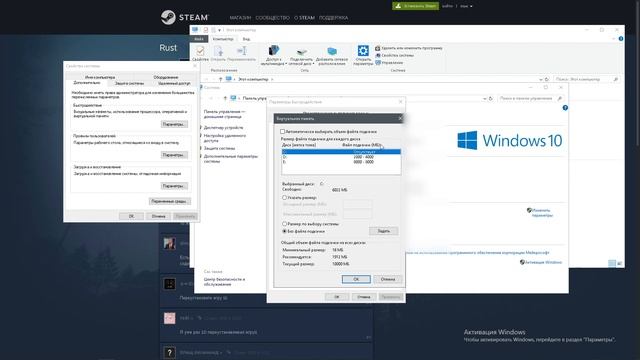Click Параметры under user profiles section
The image size is (640, 360).
click(174, 155)
